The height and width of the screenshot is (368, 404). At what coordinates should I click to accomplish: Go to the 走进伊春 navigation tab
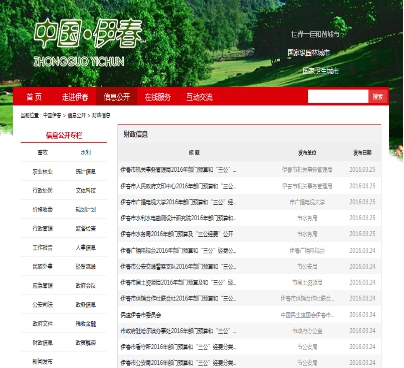(x=75, y=97)
